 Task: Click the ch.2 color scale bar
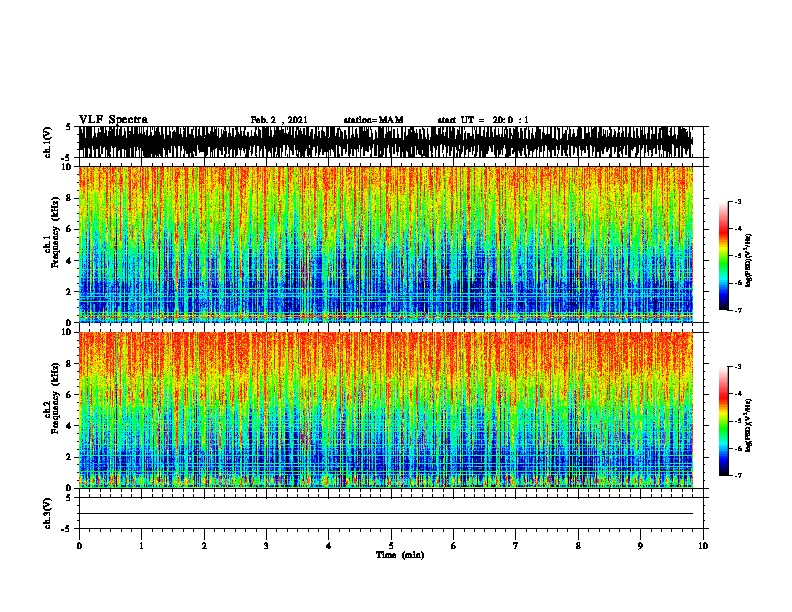[x=724, y=421]
